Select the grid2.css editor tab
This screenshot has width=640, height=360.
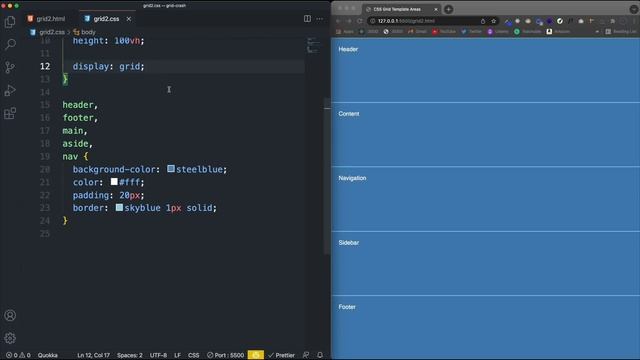[106, 19]
